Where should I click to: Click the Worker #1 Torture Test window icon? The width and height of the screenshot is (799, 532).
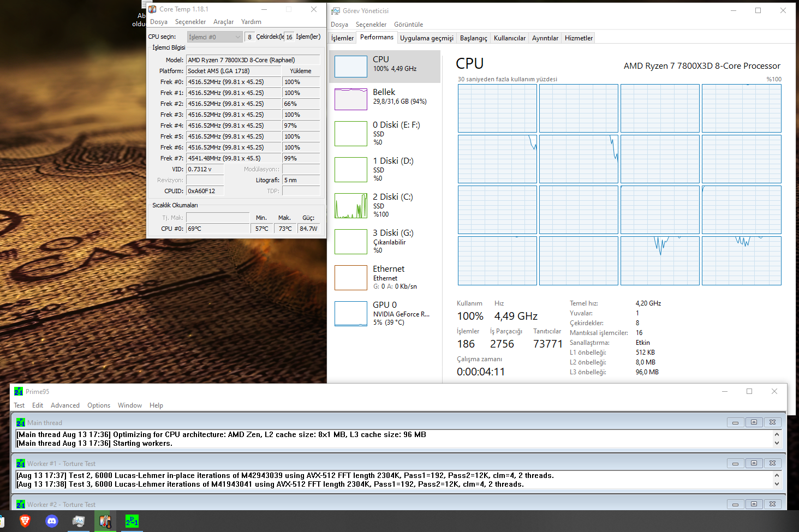click(x=21, y=463)
